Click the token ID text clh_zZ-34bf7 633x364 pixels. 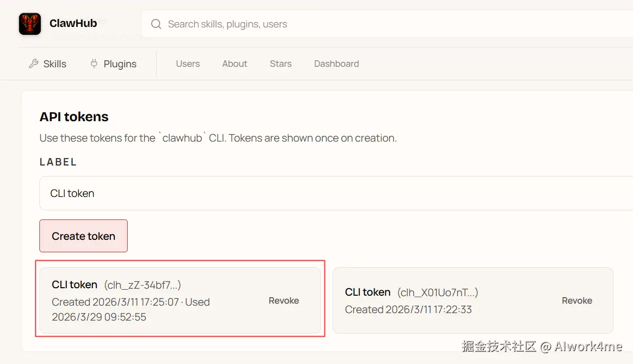click(x=143, y=285)
